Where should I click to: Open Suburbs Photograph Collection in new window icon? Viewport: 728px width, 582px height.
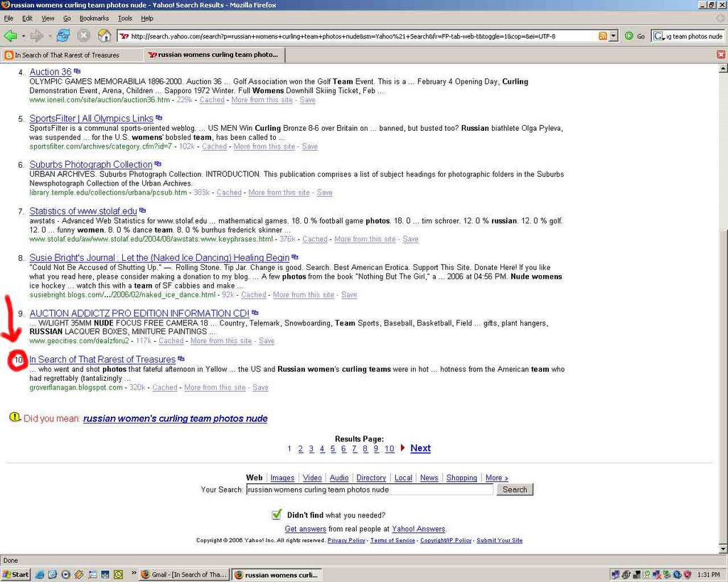click(158, 163)
